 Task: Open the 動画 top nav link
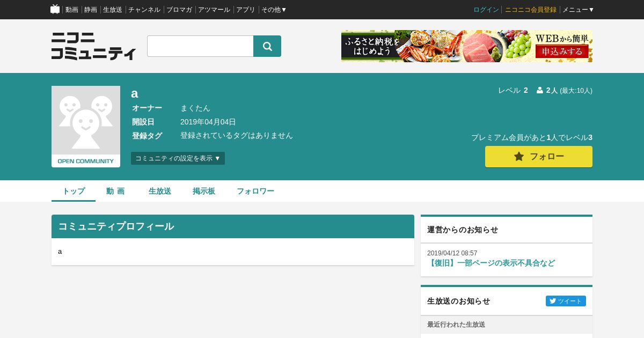(72, 10)
